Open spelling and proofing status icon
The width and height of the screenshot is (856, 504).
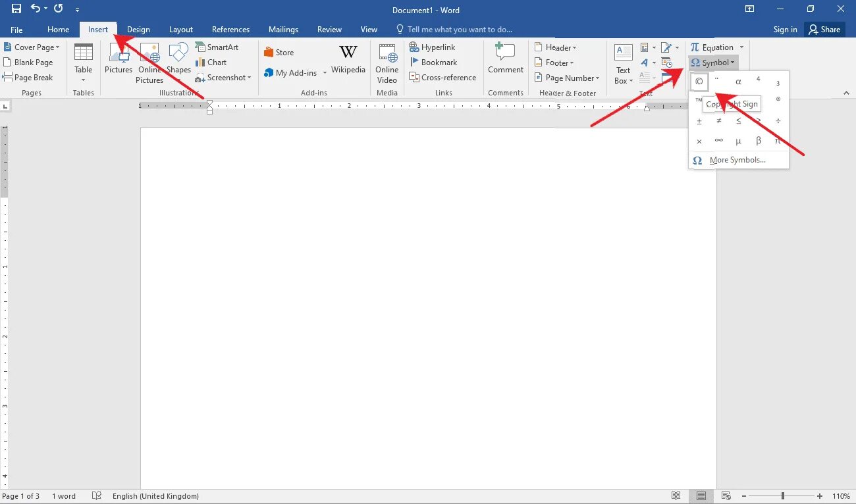(97, 496)
